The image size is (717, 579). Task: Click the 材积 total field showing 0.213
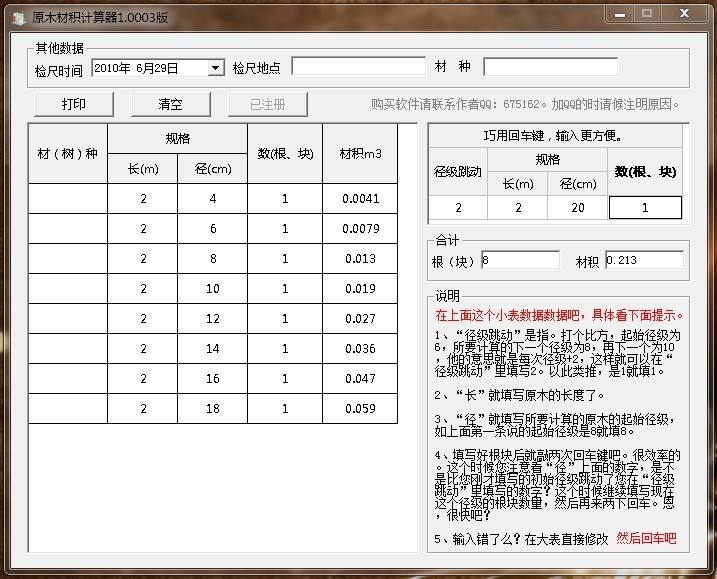(644, 260)
